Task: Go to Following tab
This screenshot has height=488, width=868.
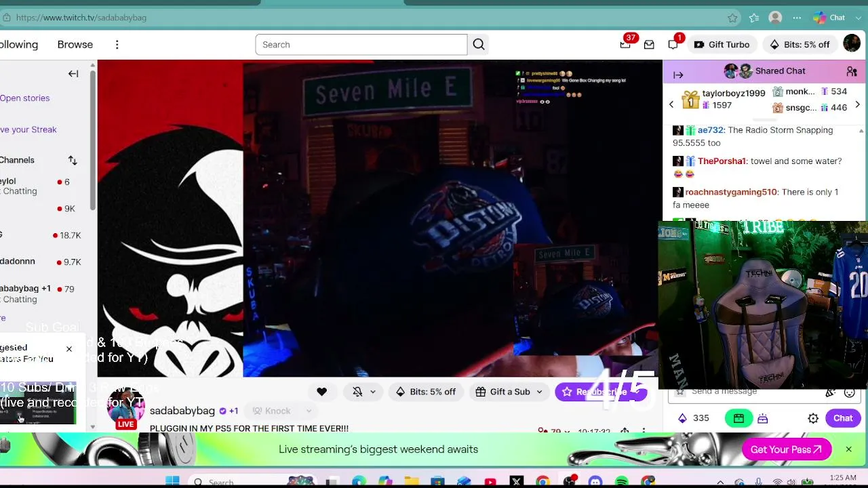Action: [19, 45]
